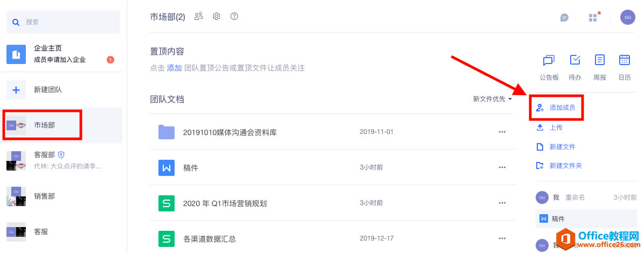This screenshot has width=644, height=254.
Task: Click the help question mark icon
Action: click(234, 16)
